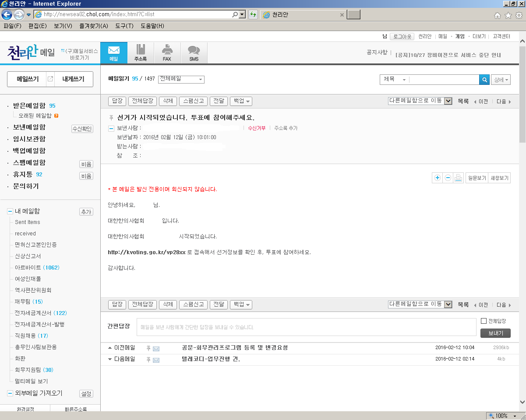Open the 도구(T) menu
The width and height of the screenshot is (526, 420).
coord(124,26)
